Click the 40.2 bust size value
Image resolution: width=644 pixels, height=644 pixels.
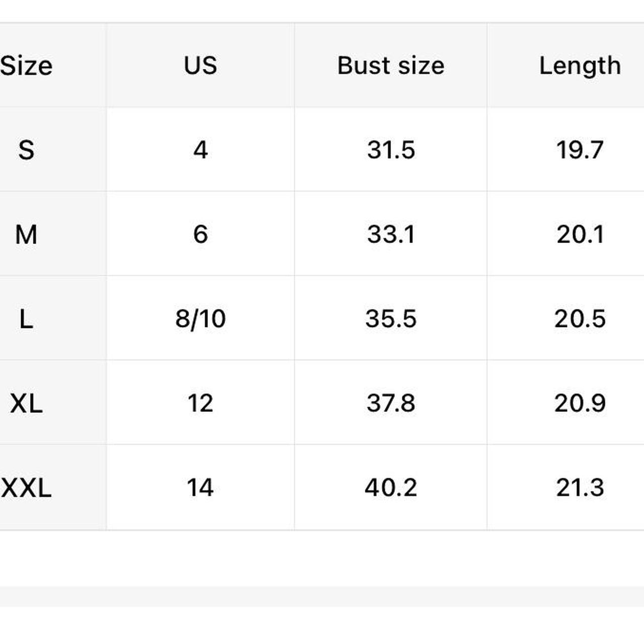point(390,488)
